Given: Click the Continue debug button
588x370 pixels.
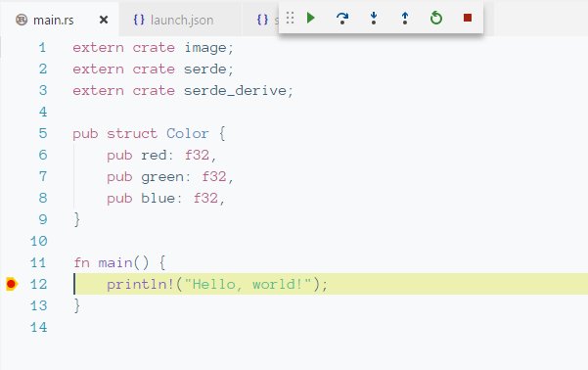Looking at the screenshot, I should click(x=310, y=18).
